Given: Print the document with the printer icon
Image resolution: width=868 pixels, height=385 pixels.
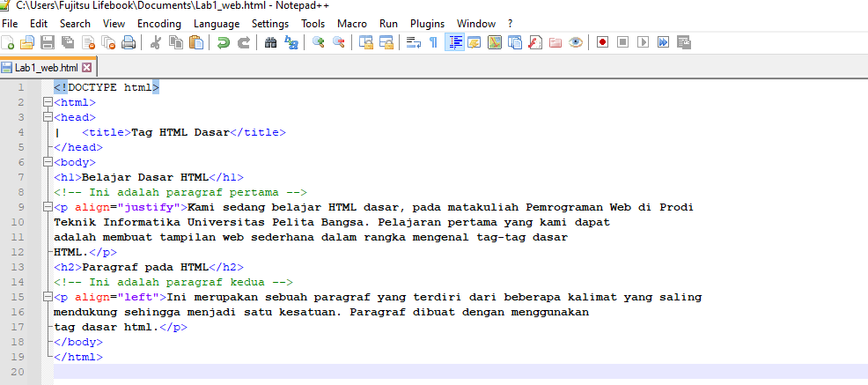Looking at the screenshot, I should point(129,42).
